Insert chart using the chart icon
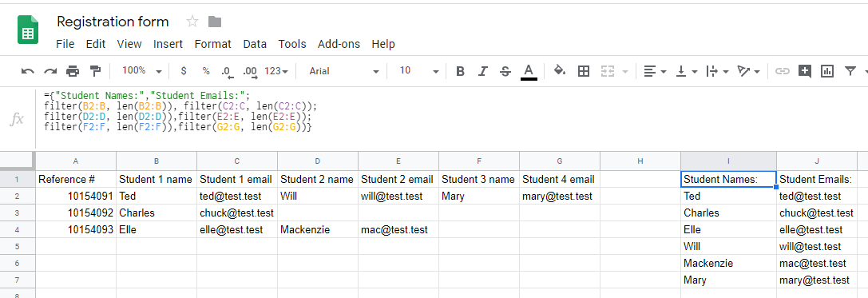This screenshot has height=298, width=868. (827, 71)
